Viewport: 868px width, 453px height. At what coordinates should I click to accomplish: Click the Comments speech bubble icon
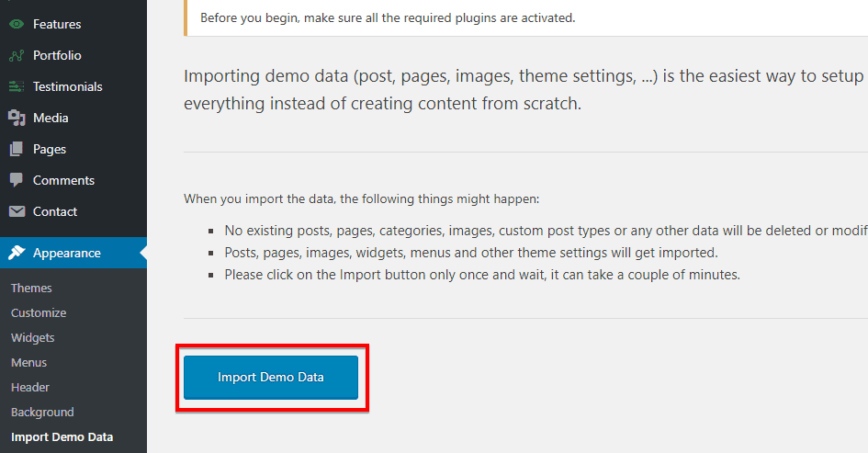(17, 180)
